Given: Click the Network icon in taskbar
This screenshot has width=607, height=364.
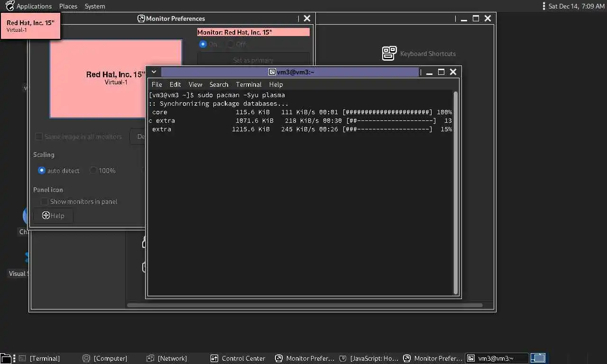Looking at the screenshot, I should [x=150, y=358].
